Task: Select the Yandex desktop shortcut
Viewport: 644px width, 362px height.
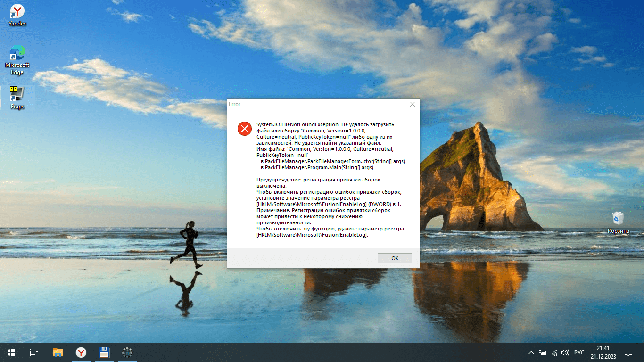Action: point(17,15)
